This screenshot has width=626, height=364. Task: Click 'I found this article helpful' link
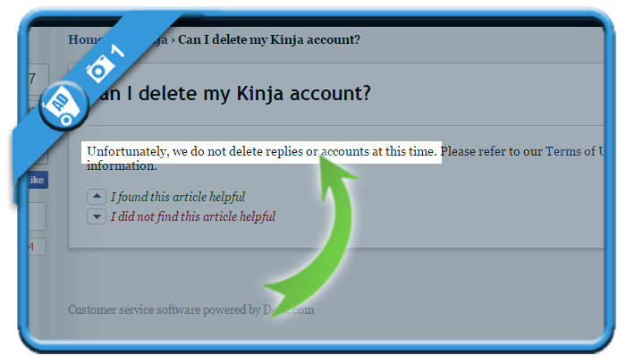178,197
